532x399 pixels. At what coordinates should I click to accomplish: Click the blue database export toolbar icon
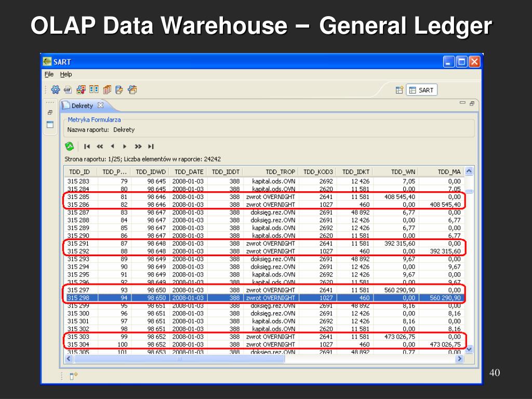[x=119, y=89]
